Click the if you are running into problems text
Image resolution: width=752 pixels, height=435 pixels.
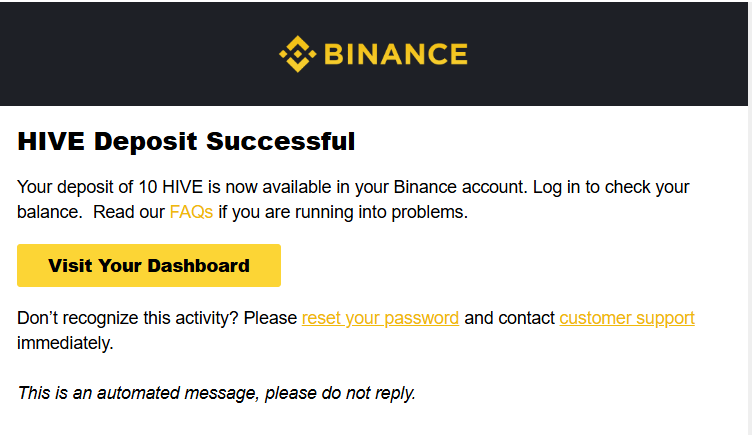343,212
